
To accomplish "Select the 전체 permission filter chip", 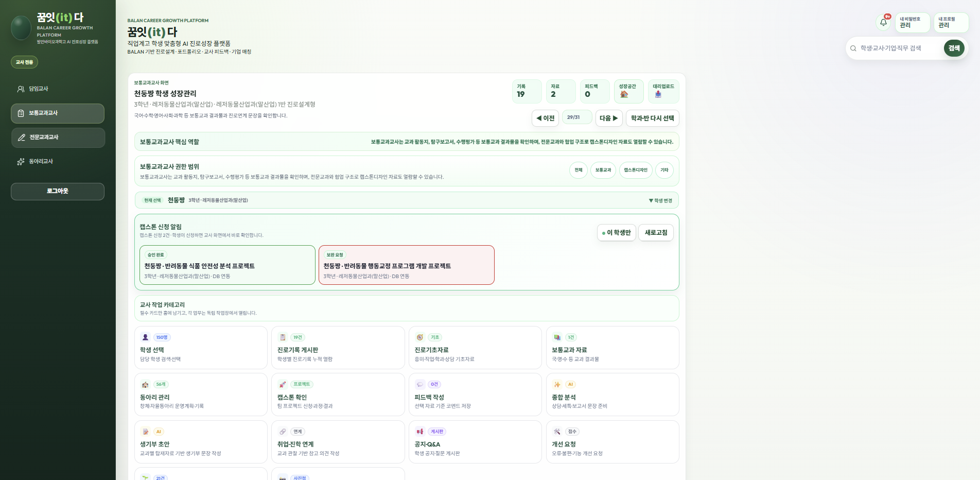I will (x=579, y=170).
